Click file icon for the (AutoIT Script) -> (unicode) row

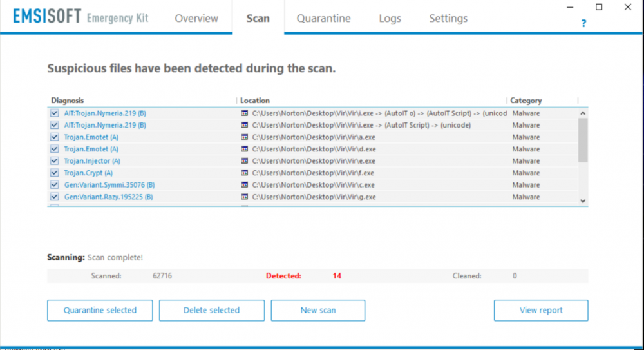click(x=245, y=125)
